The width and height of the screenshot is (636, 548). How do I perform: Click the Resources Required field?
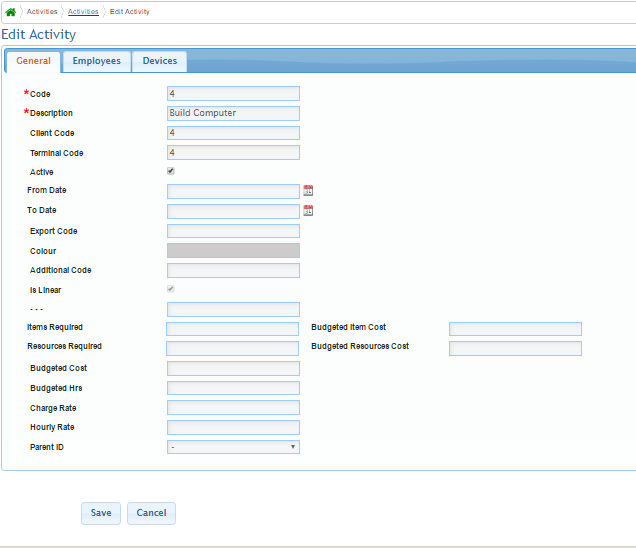click(232, 348)
